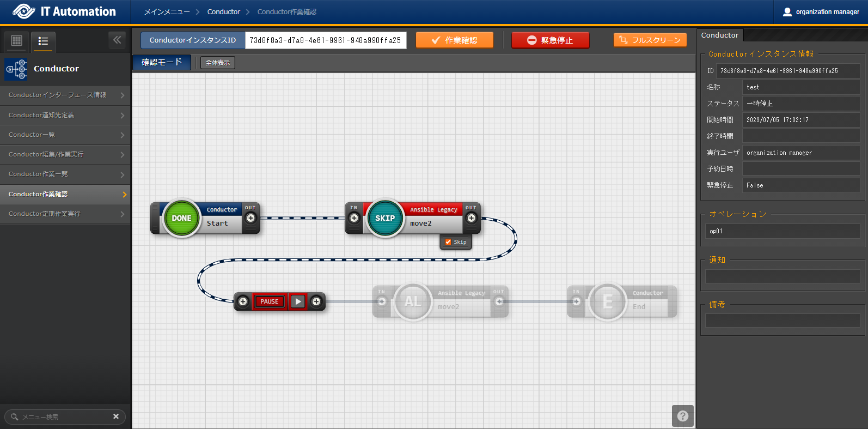Click the play button on the PAUSE node
This screenshot has width=868, height=429.
(x=298, y=301)
